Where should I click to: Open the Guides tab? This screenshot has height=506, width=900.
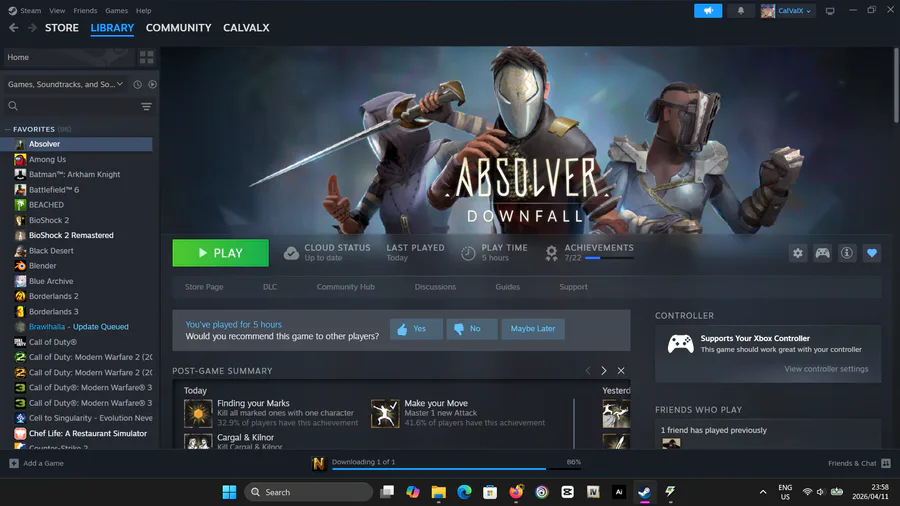pos(507,287)
